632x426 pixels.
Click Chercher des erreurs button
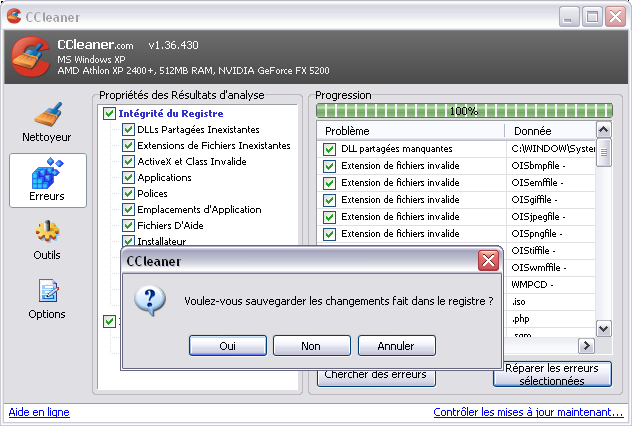pyautogui.click(x=376, y=377)
